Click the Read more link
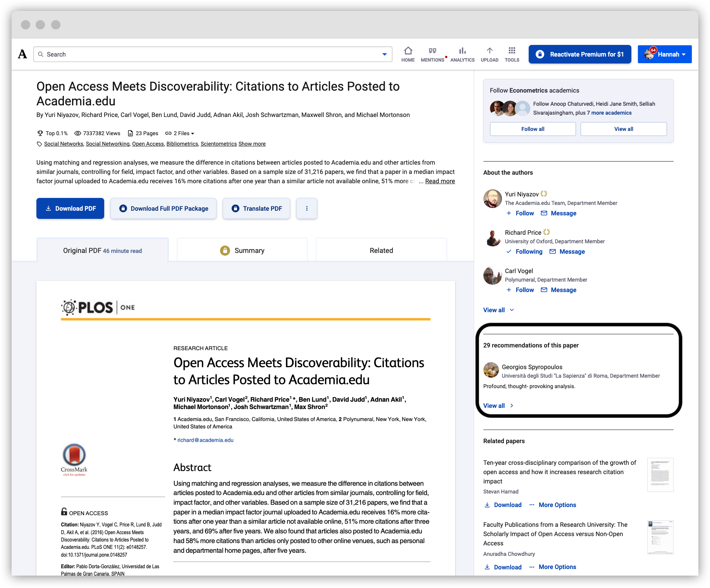 tap(440, 181)
